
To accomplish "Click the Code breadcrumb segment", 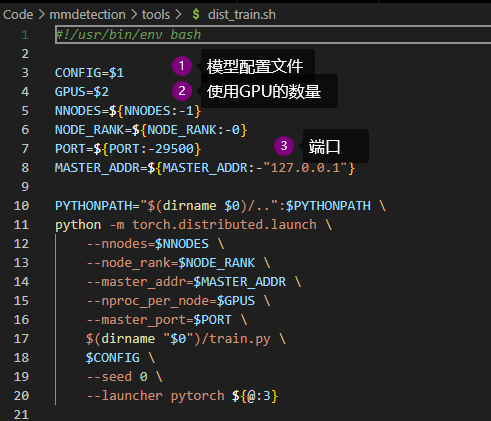I will (x=18, y=15).
